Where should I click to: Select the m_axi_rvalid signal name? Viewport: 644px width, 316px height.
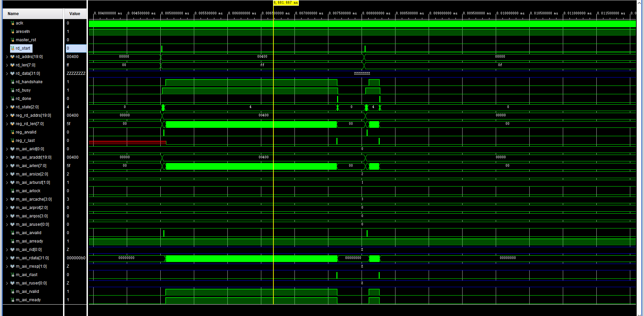pos(28,292)
